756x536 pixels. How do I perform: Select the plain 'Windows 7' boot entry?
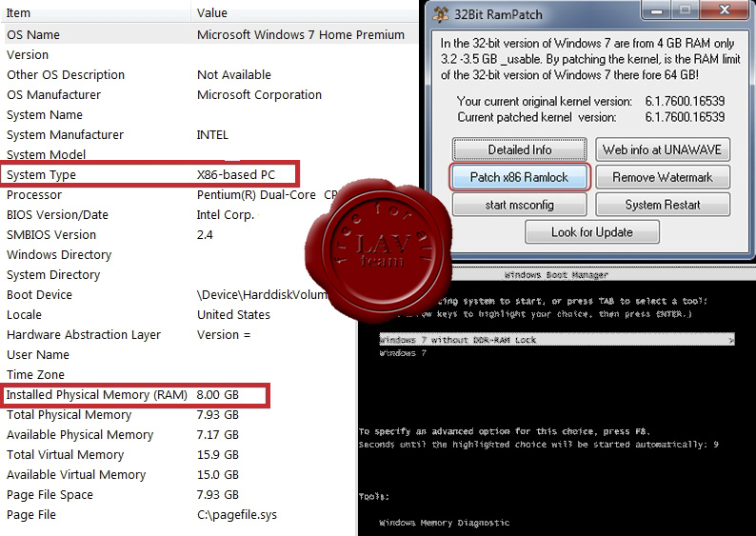(x=402, y=353)
